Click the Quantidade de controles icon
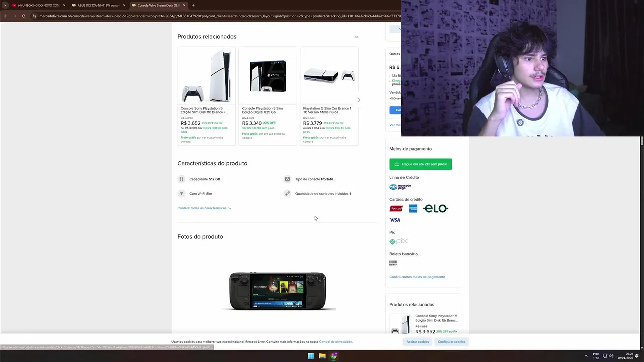 click(x=287, y=194)
